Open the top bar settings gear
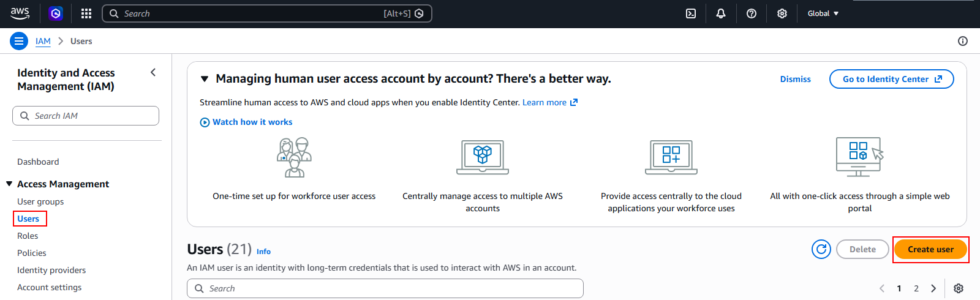Image resolution: width=980 pixels, height=300 pixels. [782, 13]
